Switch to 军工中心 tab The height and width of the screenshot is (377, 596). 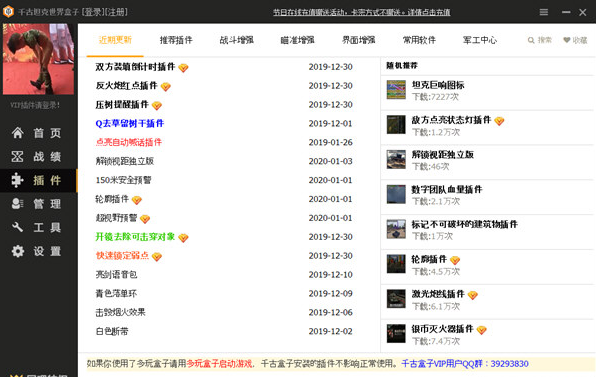[480, 40]
